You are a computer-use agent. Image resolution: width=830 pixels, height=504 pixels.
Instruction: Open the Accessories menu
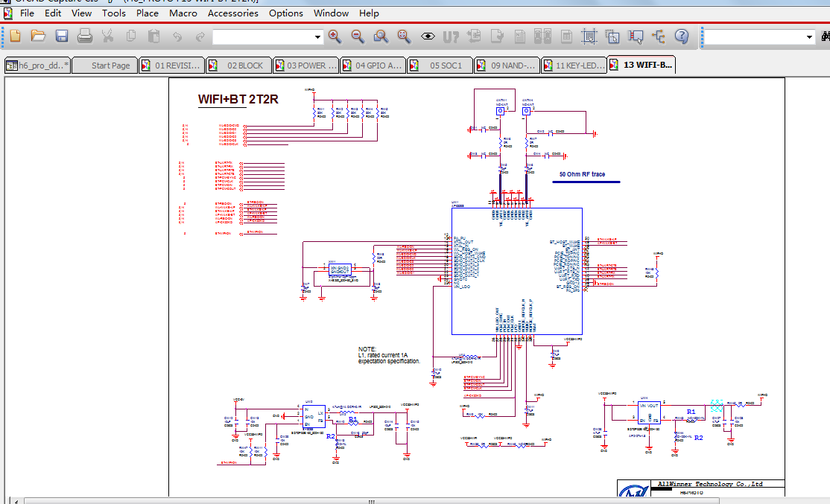click(233, 13)
